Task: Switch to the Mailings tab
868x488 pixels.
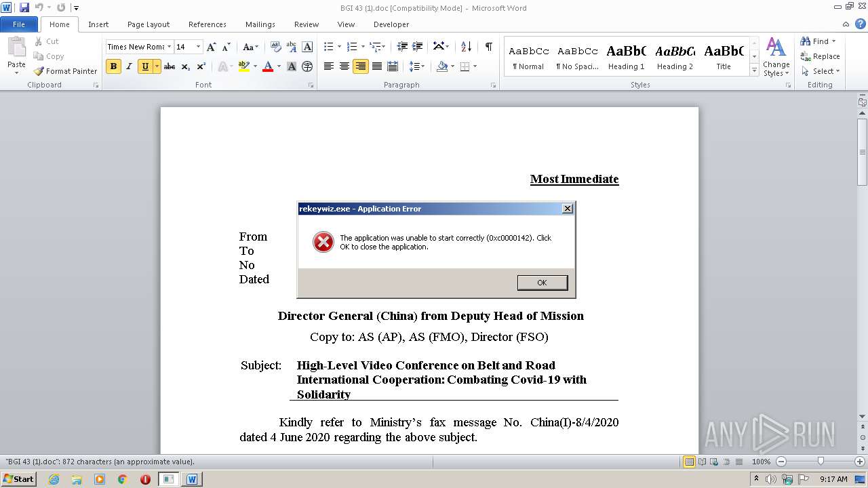Action: (x=260, y=24)
